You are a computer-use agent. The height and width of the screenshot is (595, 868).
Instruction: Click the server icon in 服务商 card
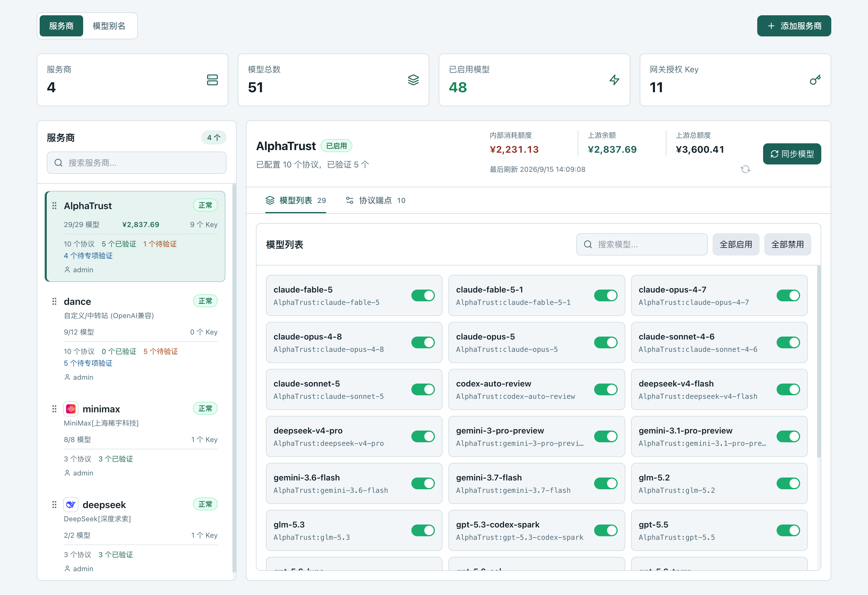click(212, 80)
